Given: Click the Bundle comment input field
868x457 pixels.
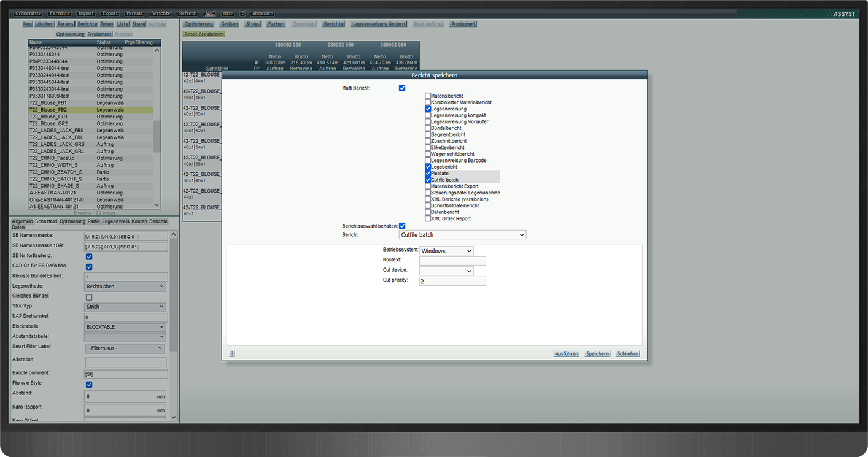Looking at the screenshot, I should click(x=126, y=374).
